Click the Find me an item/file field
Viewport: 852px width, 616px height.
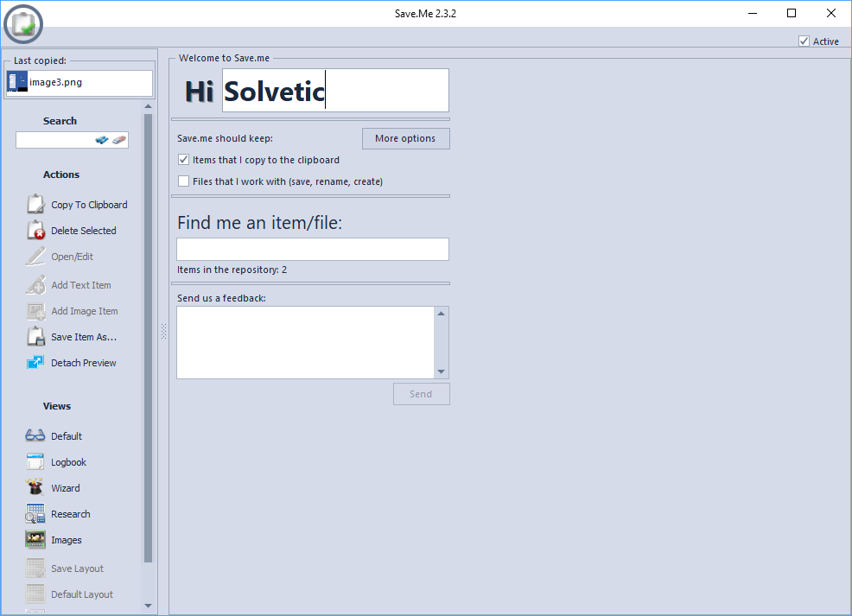coord(313,250)
